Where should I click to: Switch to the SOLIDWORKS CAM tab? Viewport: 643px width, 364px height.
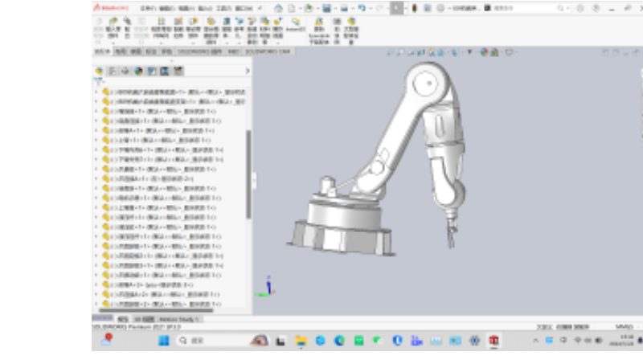click(268, 51)
